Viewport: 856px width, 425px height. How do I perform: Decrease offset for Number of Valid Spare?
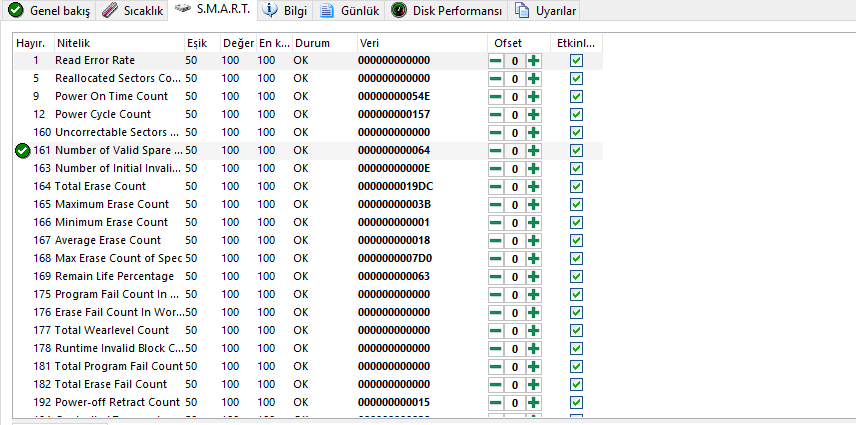(496, 151)
